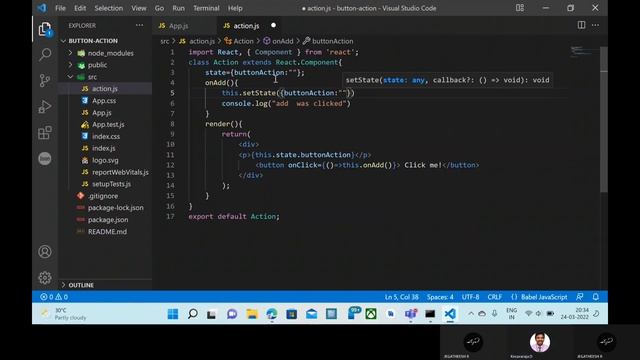Open the Mail app from the taskbar

[311, 313]
